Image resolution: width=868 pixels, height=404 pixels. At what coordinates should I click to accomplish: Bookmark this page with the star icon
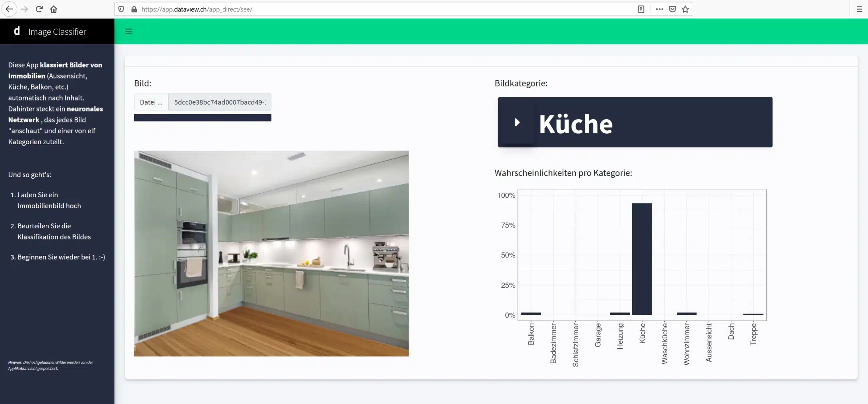pos(685,9)
